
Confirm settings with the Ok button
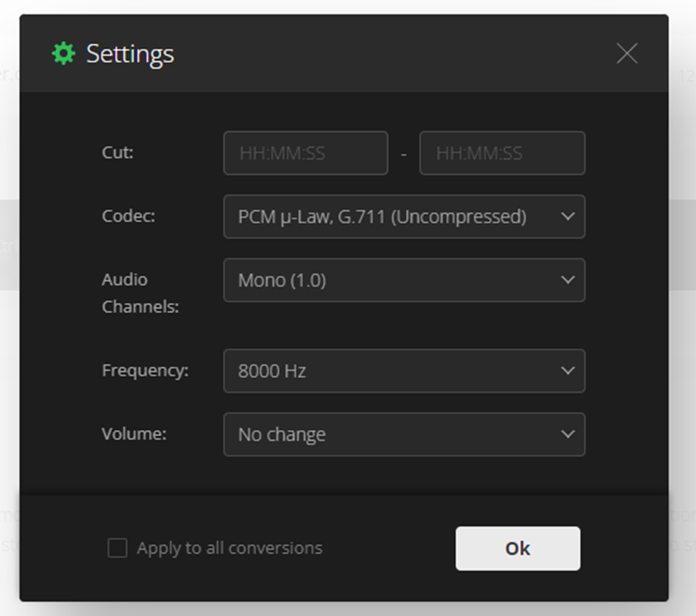(x=517, y=549)
